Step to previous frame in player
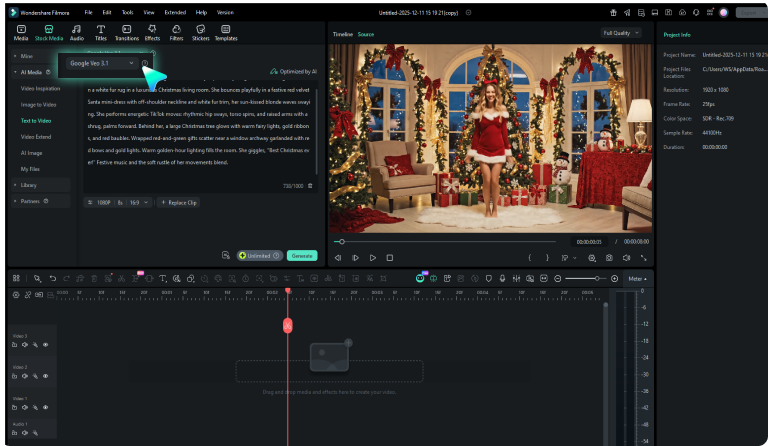This screenshot has height=446, width=768. [338, 258]
